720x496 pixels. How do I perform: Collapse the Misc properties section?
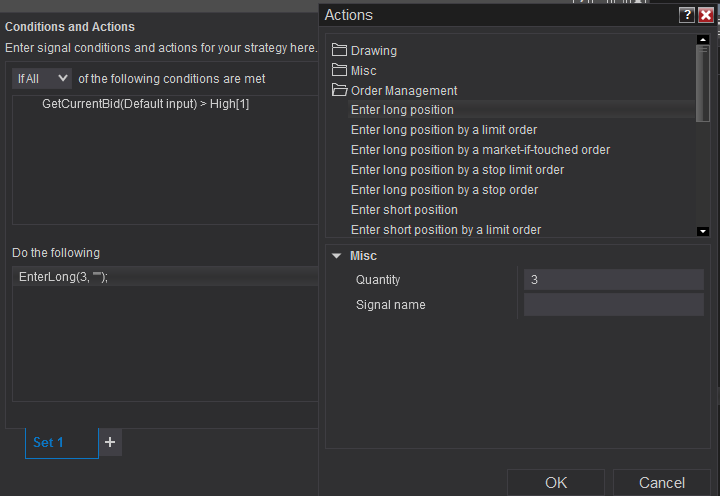coord(337,256)
